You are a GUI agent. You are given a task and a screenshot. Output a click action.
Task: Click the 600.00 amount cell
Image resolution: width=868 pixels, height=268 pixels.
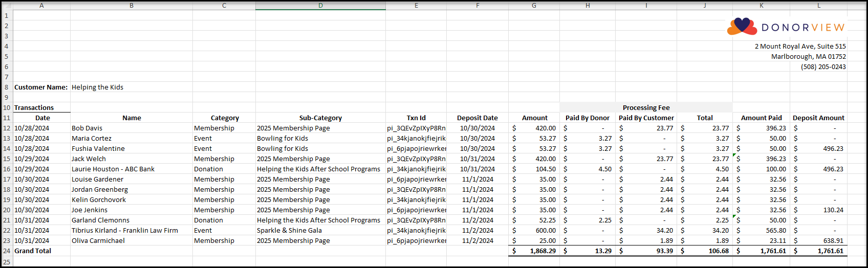pyautogui.click(x=534, y=231)
